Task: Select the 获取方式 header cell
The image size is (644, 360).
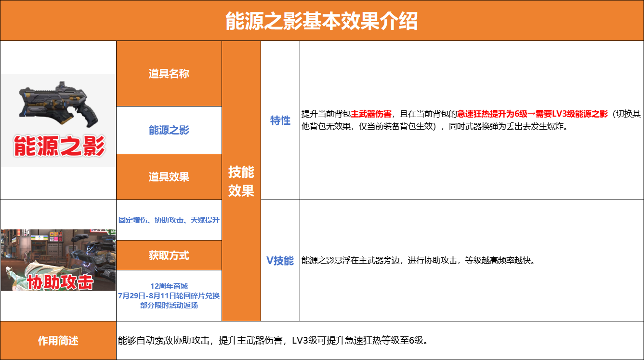Action: click(x=169, y=255)
